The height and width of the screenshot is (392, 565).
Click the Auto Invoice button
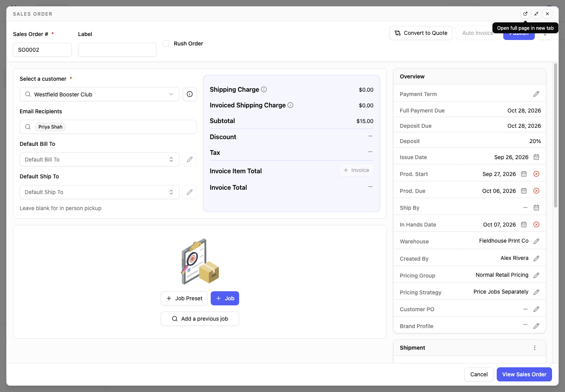(478, 33)
